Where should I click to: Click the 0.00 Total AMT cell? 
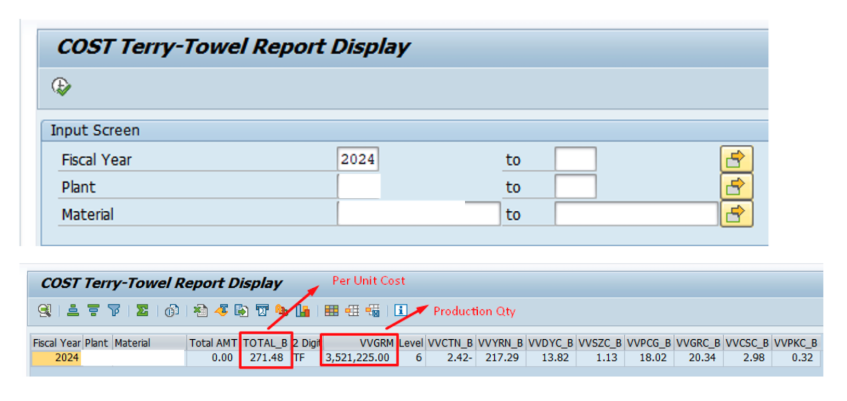[x=213, y=358]
